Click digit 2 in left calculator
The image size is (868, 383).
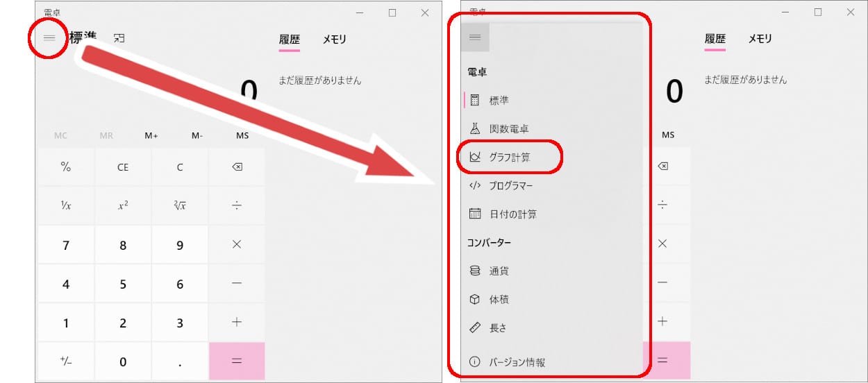[x=123, y=323]
